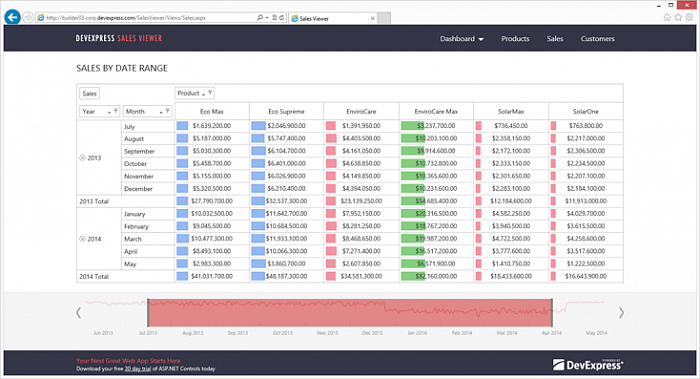Click the $10,477,300.00 Eco Max March cell
Screen dimensions: 700x379
[212, 238]
